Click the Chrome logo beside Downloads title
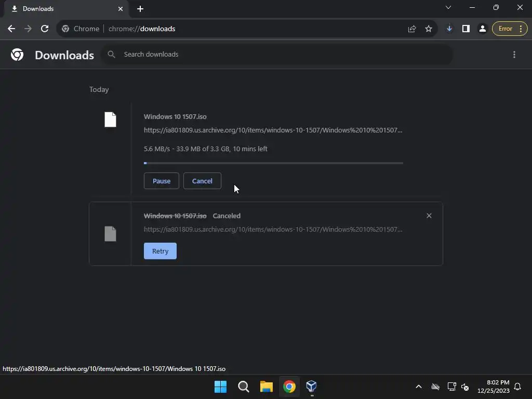This screenshot has width=532, height=399. click(x=17, y=55)
